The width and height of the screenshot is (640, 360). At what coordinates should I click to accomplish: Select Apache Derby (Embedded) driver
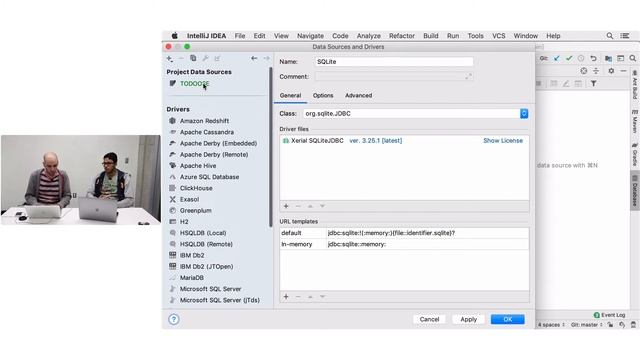pos(218,143)
